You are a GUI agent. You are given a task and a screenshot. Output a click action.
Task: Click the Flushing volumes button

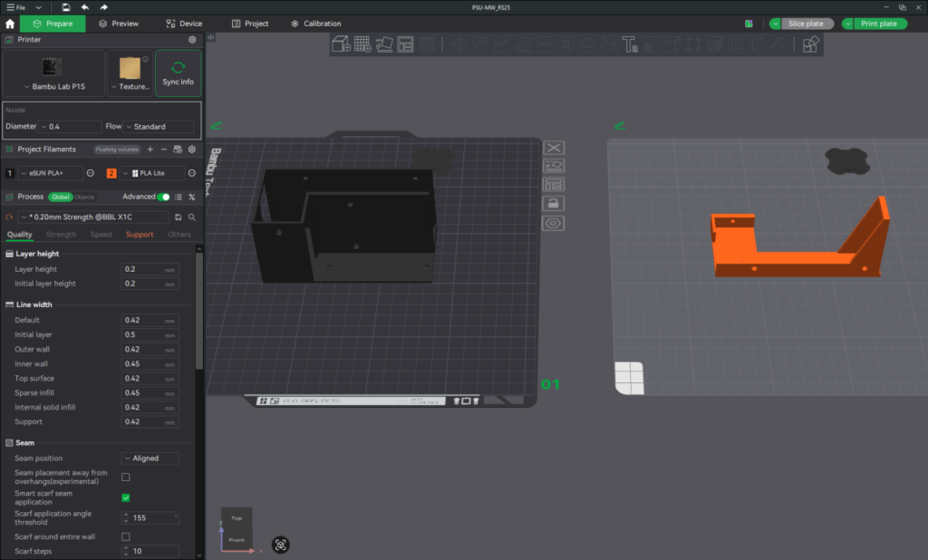(x=117, y=149)
